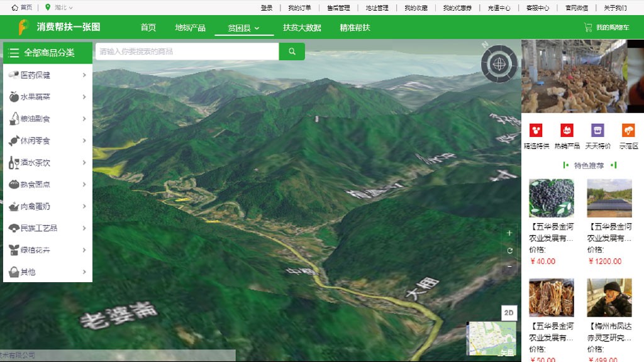This screenshot has width=644, height=362.
Task: Click the green search magnifier button
Action: tap(292, 52)
